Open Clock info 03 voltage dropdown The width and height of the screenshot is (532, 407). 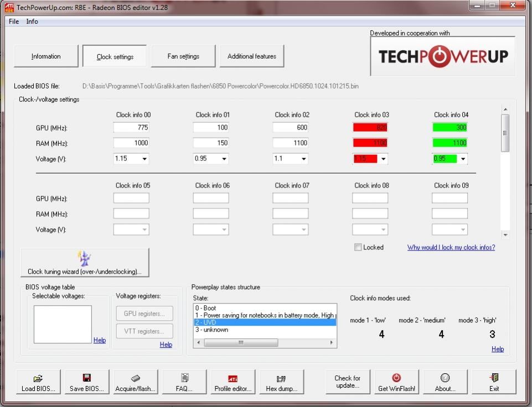coord(384,159)
